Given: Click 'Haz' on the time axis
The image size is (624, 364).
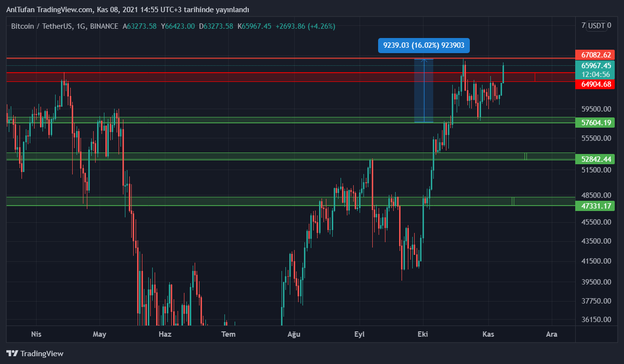Looking at the screenshot, I should click(165, 334).
